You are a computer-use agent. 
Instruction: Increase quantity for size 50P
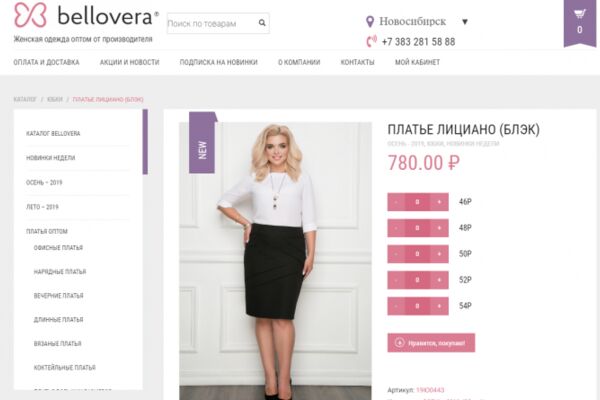pos(439,254)
